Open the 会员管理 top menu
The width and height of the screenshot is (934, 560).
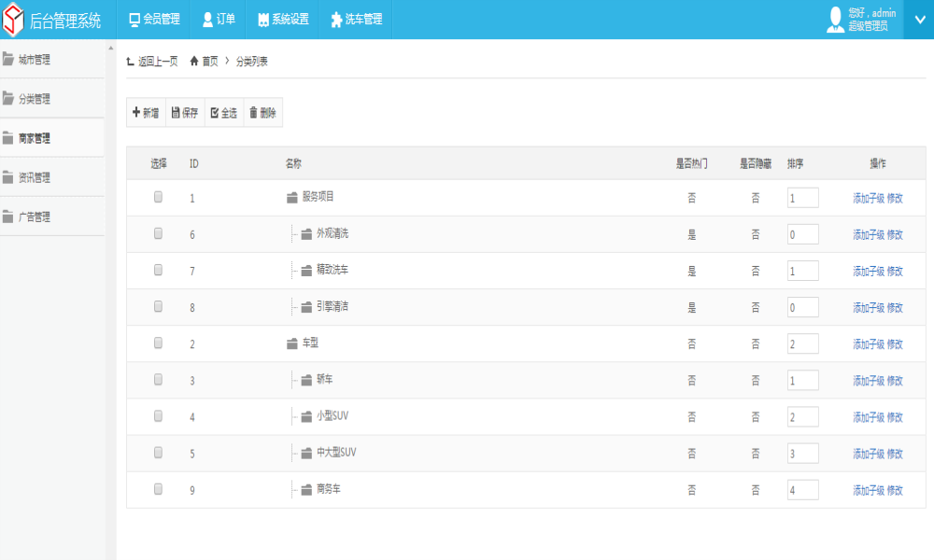point(154,19)
